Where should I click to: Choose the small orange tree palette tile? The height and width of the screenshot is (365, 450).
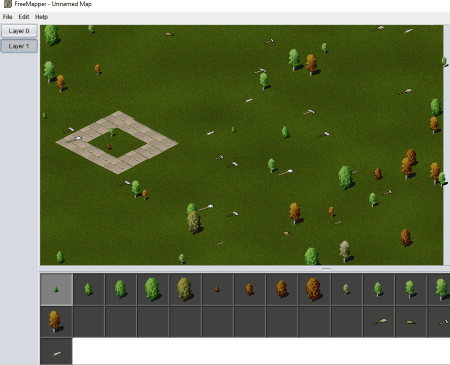(249, 289)
